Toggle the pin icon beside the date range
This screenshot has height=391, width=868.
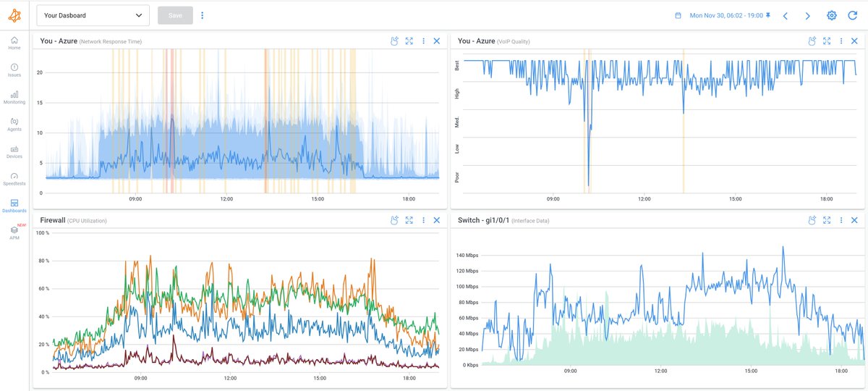tap(768, 14)
